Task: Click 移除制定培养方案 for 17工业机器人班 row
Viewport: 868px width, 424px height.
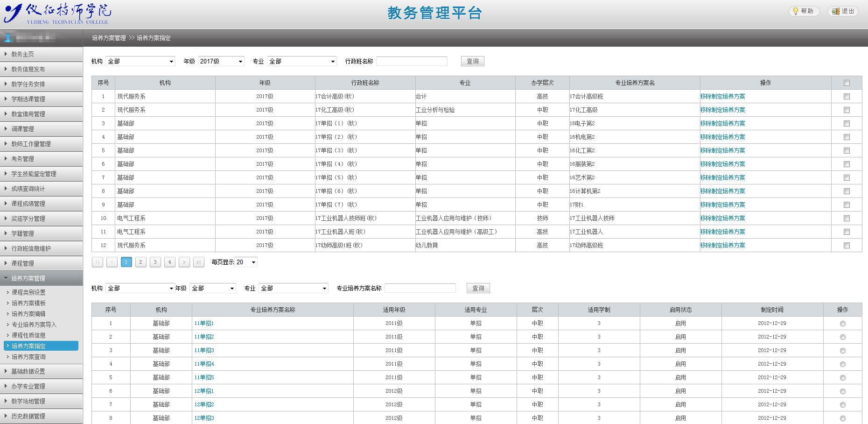Action: tap(722, 232)
